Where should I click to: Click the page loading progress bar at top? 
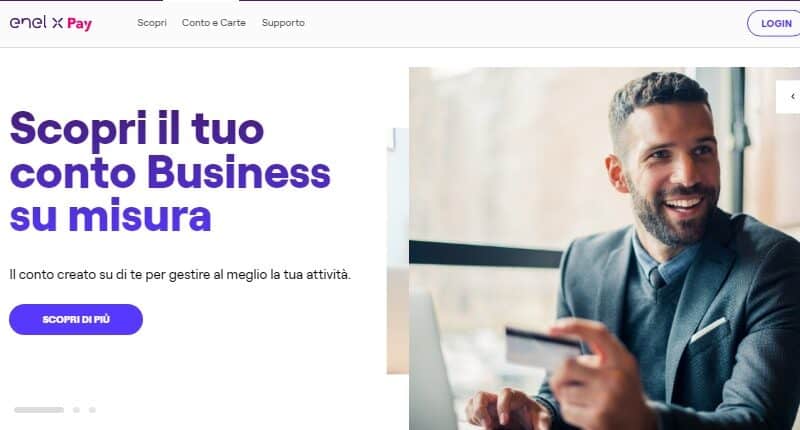[x=400, y=1]
